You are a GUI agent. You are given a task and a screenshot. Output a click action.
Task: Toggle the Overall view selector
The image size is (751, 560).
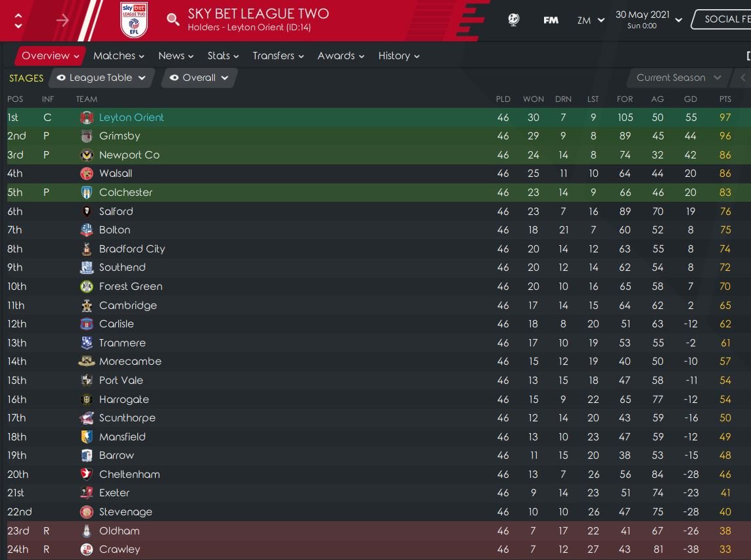tap(199, 78)
